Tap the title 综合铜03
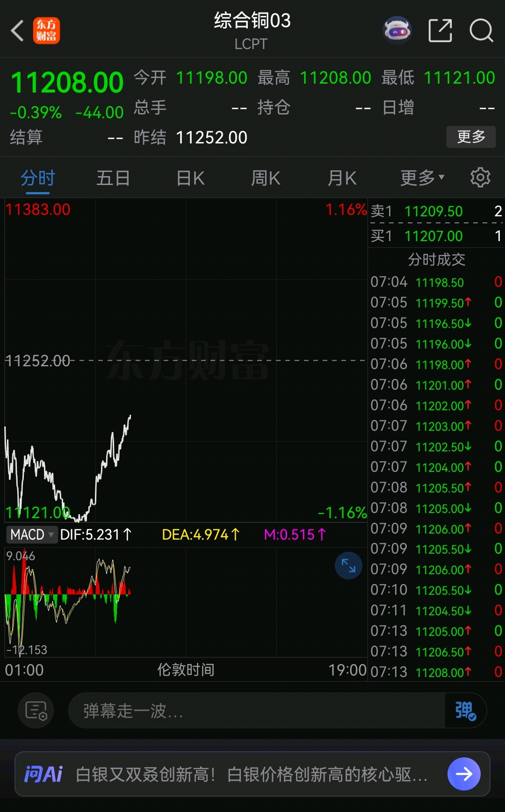 click(x=252, y=21)
